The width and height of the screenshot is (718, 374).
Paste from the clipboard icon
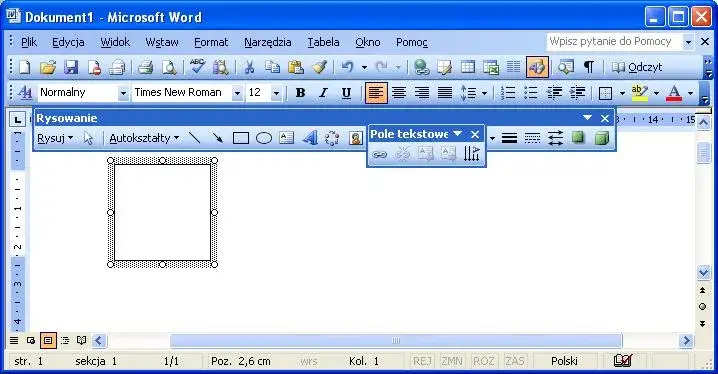click(x=296, y=67)
